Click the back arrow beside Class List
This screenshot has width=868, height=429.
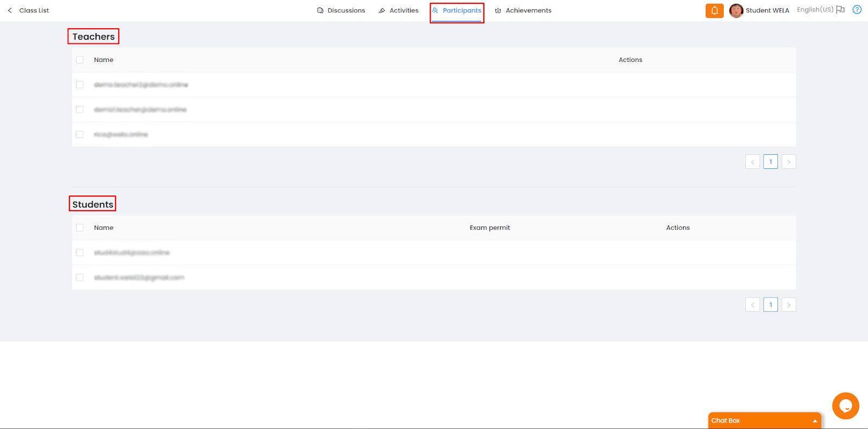pyautogui.click(x=10, y=10)
